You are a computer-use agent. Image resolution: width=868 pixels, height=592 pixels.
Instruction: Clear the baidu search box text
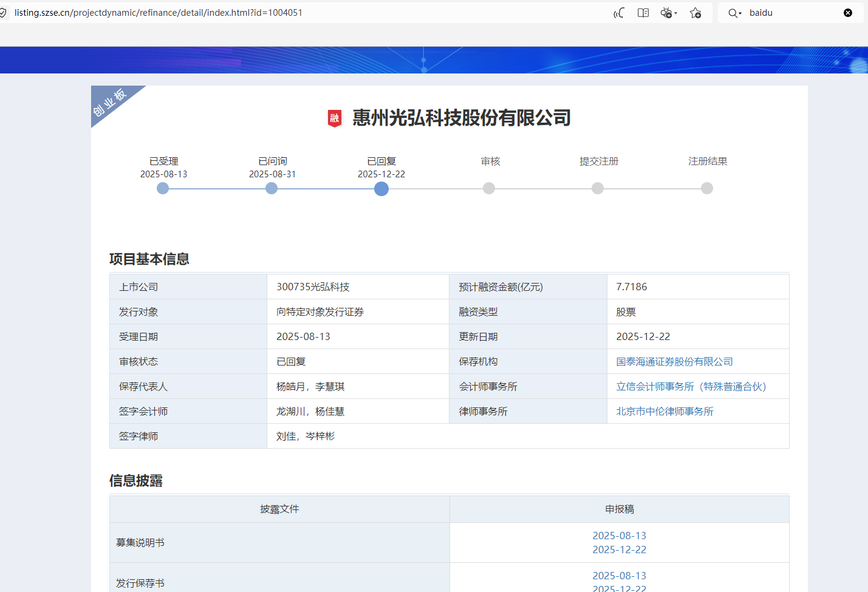[848, 13]
